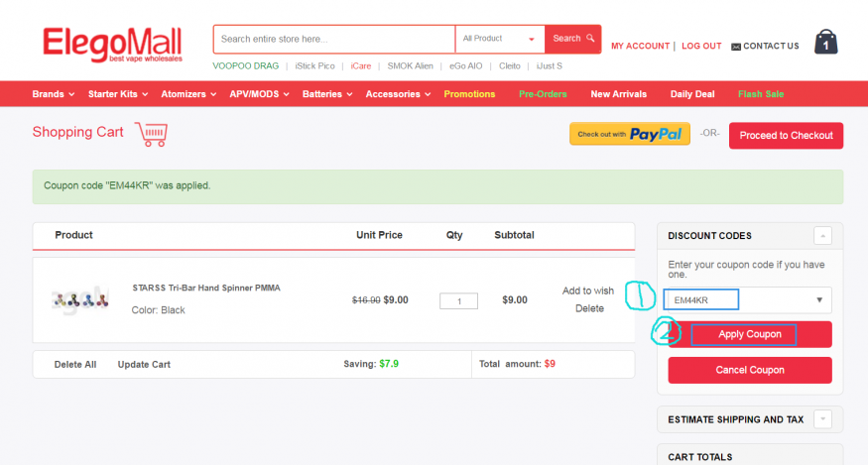Image resolution: width=868 pixels, height=465 pixels.
Task: Click the Cleito quick link
Action: point(509,65)
